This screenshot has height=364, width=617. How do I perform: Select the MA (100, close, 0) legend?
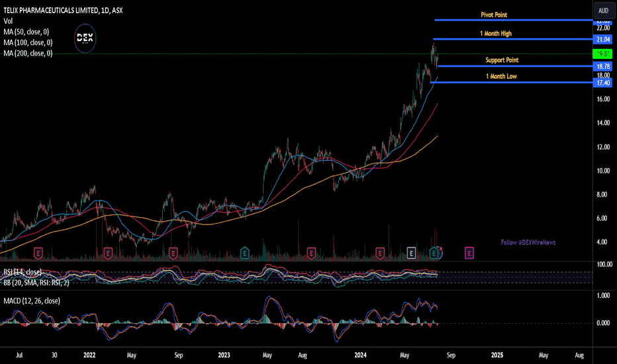click(28, 42)
